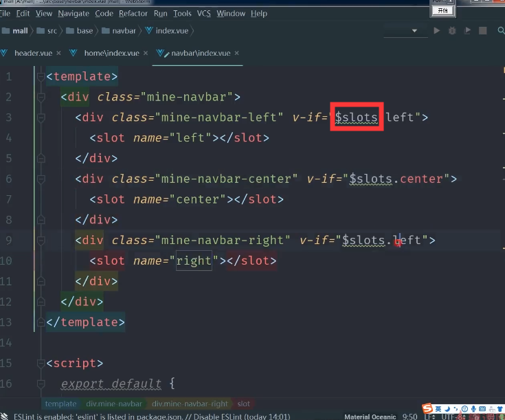505x420 pixels.
Task: Click fold end marker on line 11
Action: (41, 281)
